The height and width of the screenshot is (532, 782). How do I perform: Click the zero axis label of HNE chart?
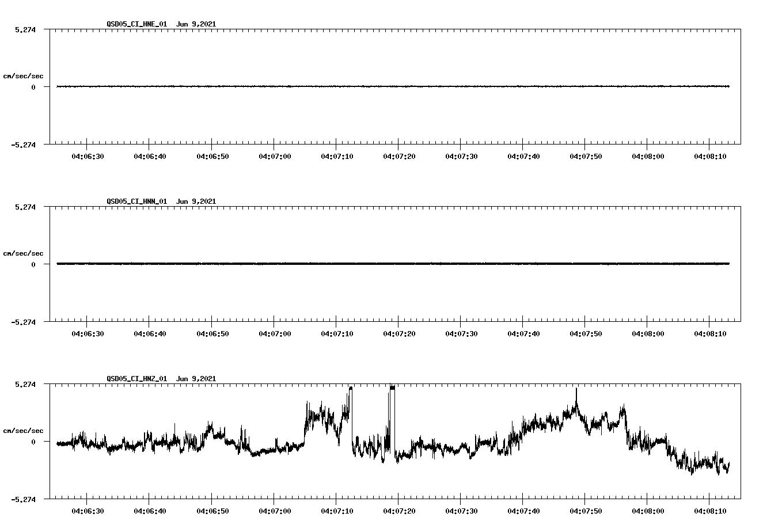[33, 88]
